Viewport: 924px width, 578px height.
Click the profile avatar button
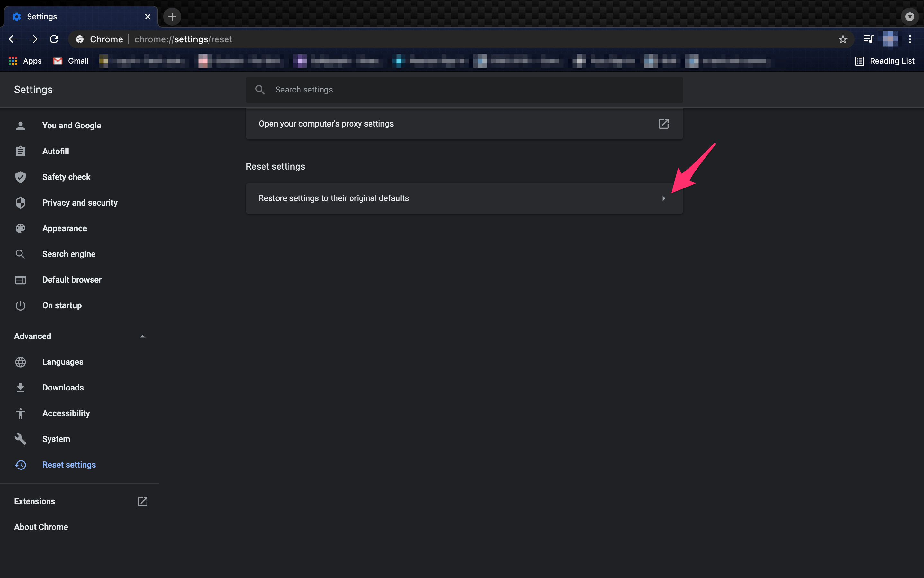890,39
